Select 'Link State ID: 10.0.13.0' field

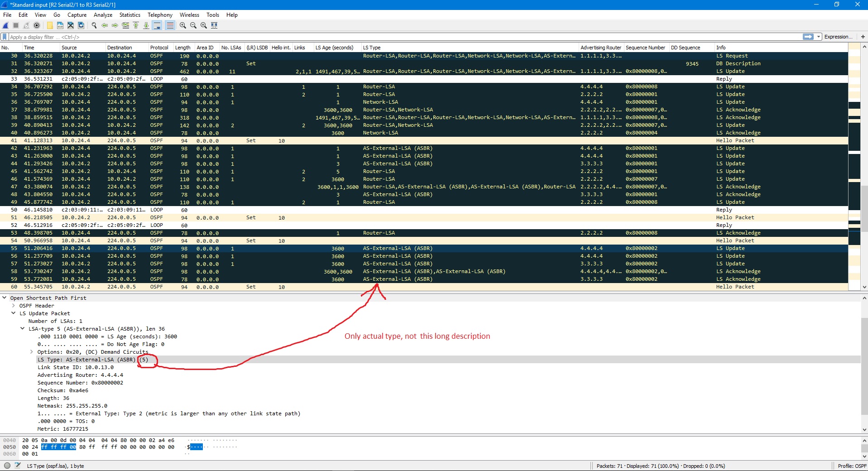pyautogui.click(x=75, y=367)
